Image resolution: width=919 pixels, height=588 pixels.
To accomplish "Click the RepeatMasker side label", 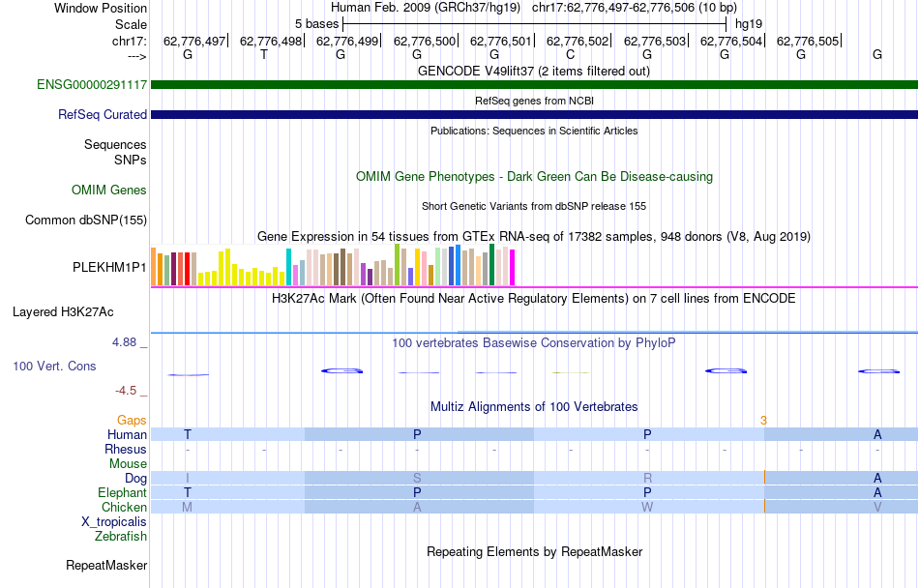I will tap(106, 565).
